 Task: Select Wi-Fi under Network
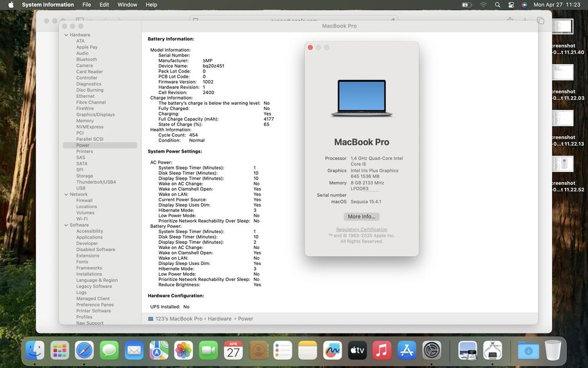[x=82, y=219]
